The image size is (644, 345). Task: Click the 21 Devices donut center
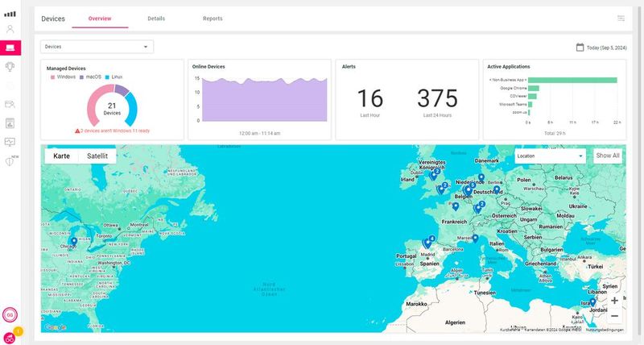(112, 109)
